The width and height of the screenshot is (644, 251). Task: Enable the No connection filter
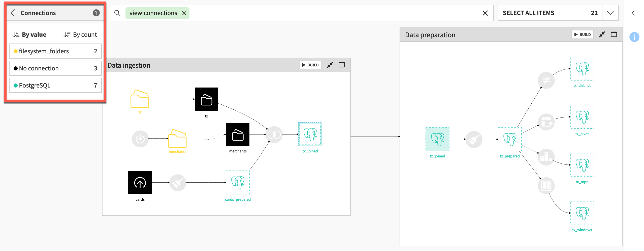click(x=55, y=68)
